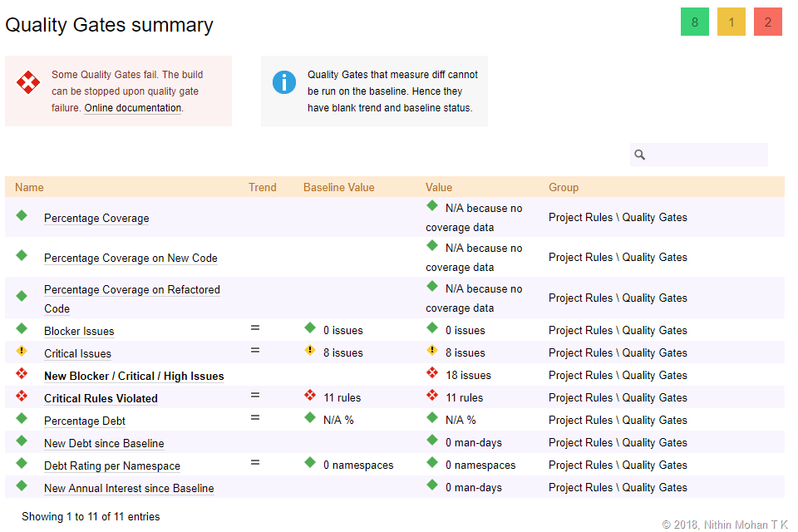
Task: Sort table by Name column header
Action: coord(29,187)
